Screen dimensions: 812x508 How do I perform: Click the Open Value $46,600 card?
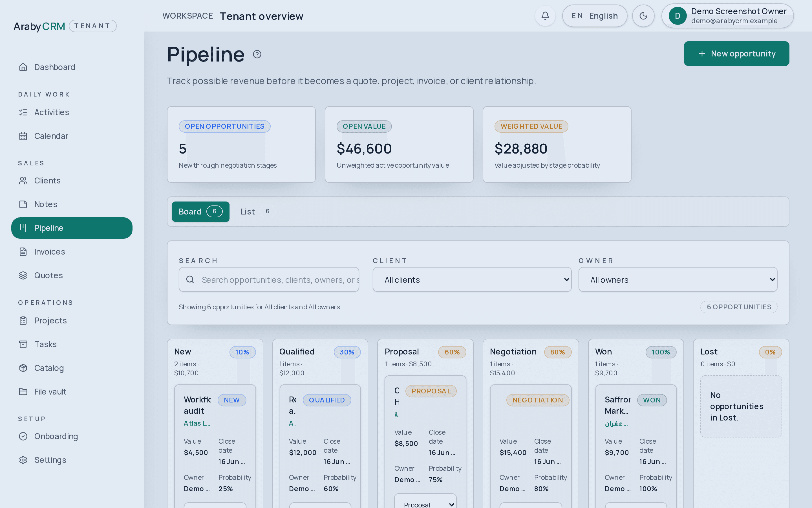point(399,144)
